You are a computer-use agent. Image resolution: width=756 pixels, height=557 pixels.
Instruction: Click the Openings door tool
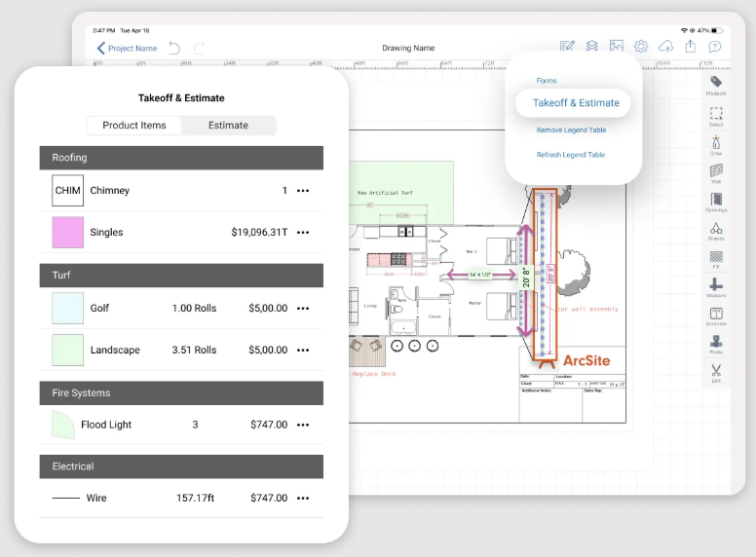click(x=716, y=202)
